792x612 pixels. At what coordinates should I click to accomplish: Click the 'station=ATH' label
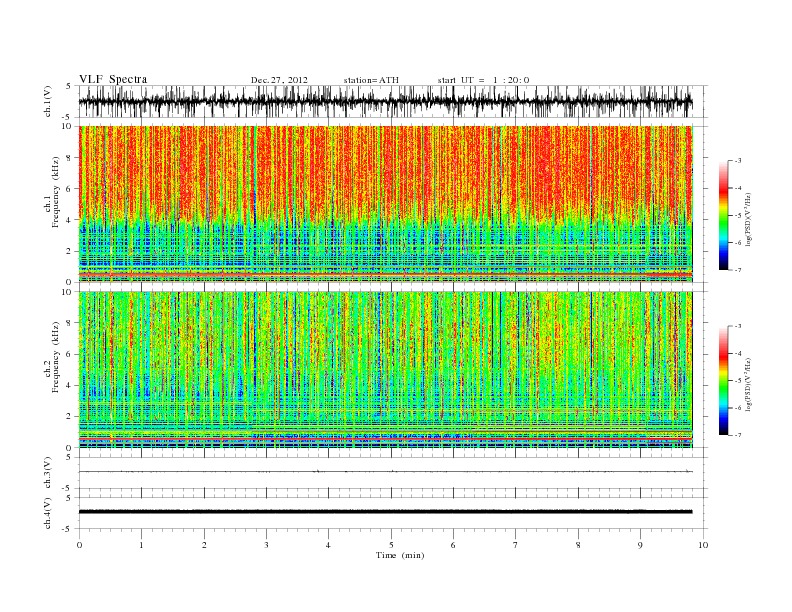[371, 80]
